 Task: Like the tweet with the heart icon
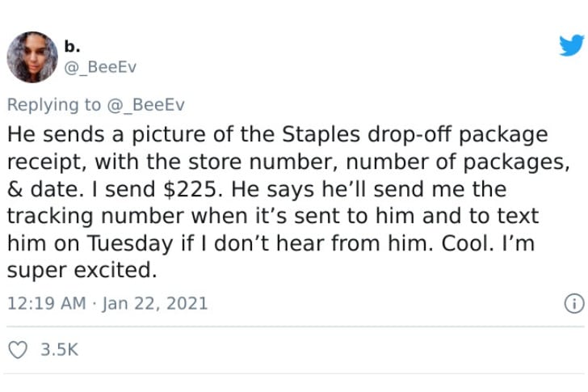(18, 350)
